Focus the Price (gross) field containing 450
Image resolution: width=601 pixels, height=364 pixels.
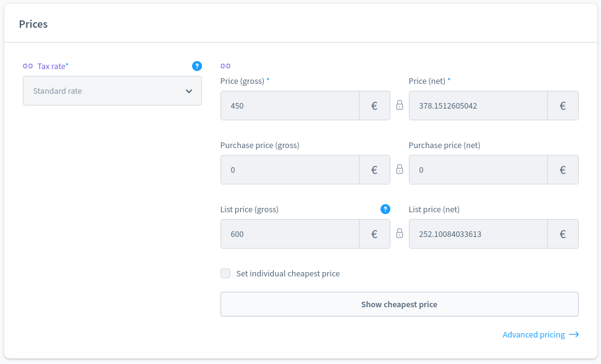[x=290, y=105]
